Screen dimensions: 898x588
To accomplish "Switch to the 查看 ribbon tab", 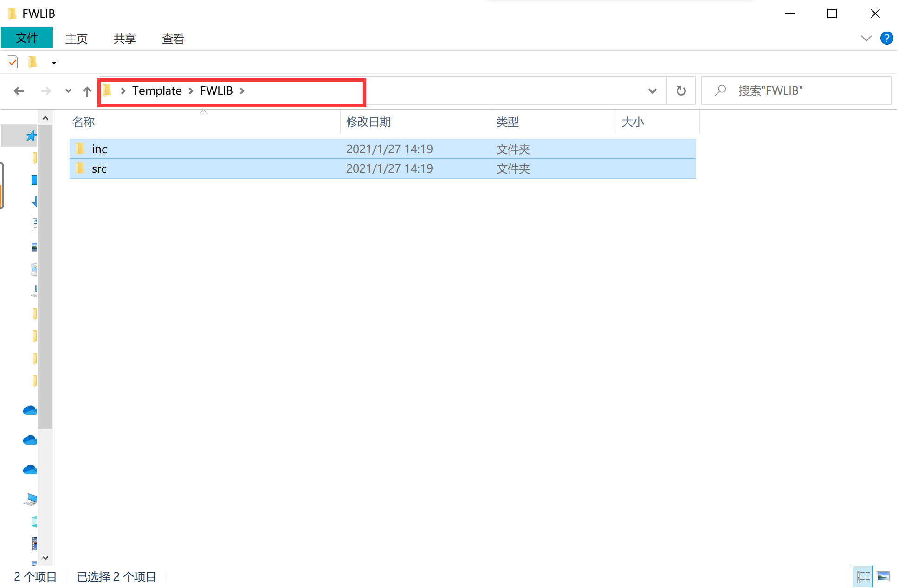I will (x=173, y=39).
